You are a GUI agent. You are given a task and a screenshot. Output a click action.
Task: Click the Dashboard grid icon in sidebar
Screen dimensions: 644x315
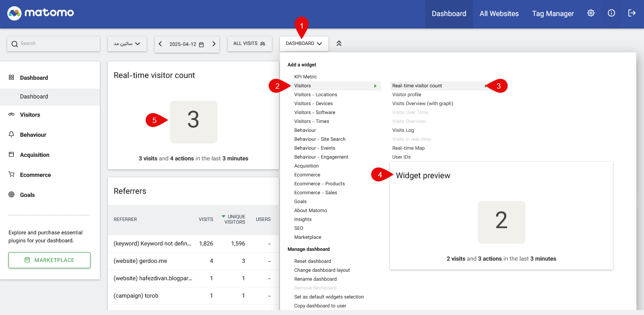click(12, 78)
